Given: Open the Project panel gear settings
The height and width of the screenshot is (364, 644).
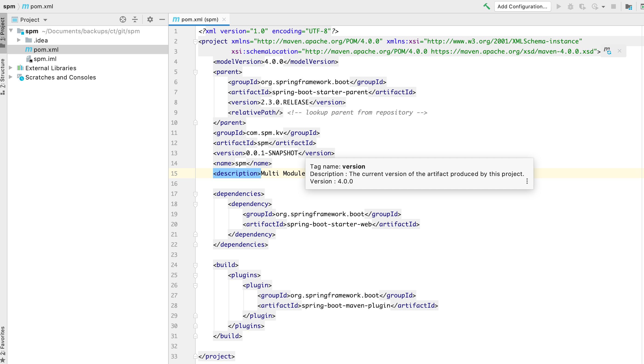Looking at the screenshot, I should click(x=150, y=19).
